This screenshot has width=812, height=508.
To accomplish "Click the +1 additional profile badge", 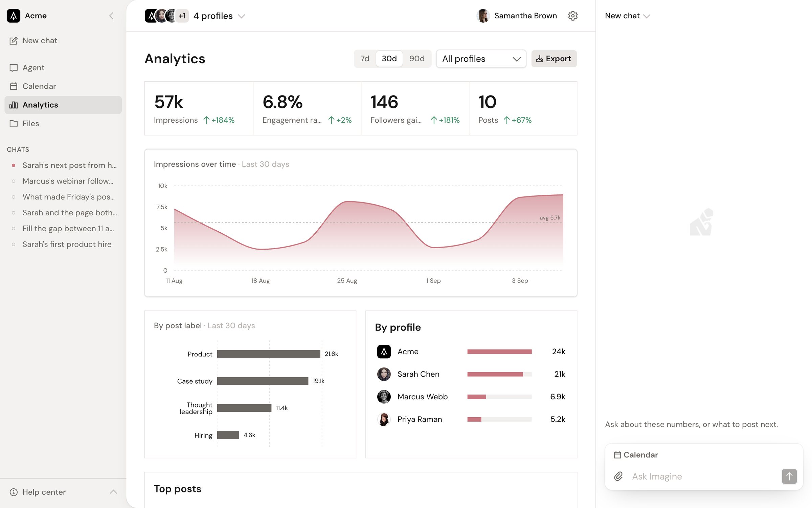I will 182,16.
